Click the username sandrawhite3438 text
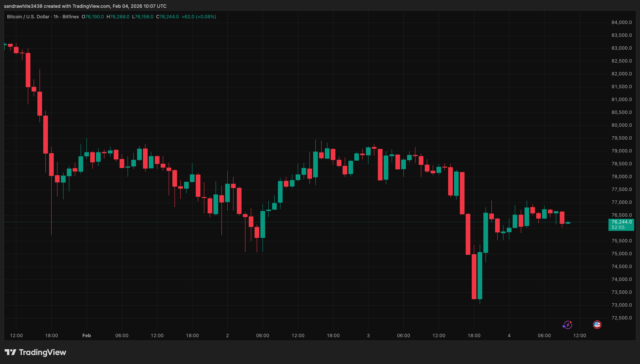The height and width of the screenshot is (364, 640). point(23,6)
